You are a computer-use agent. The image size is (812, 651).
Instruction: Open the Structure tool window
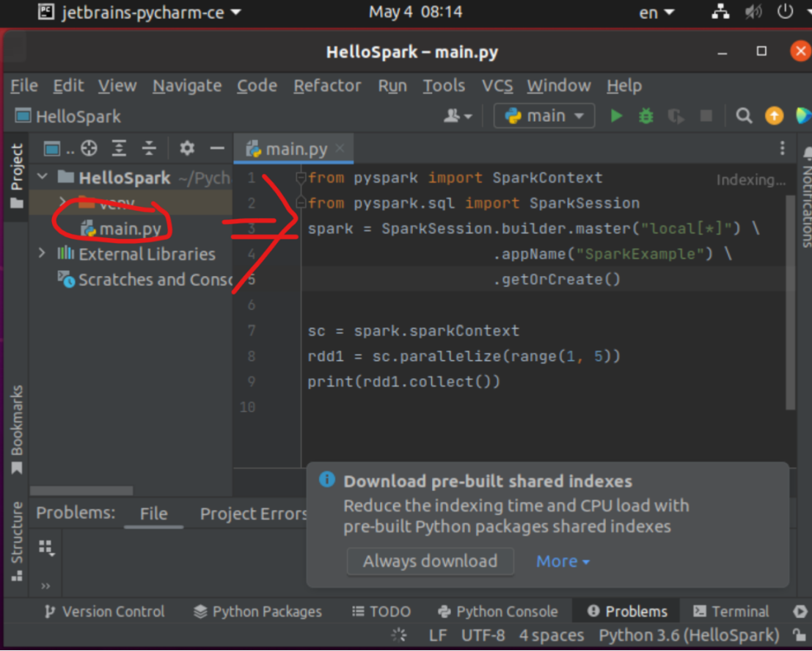(x=17, y=541)
